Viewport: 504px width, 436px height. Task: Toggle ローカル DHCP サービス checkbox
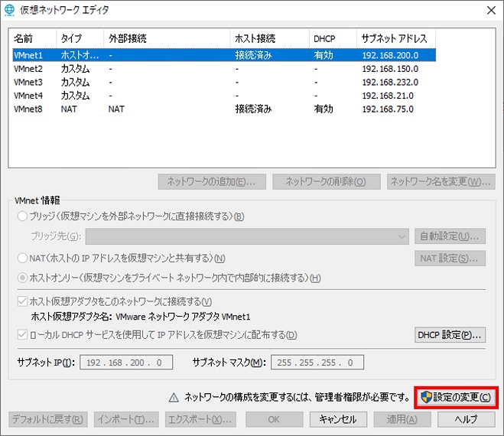(x=21, y=335)
